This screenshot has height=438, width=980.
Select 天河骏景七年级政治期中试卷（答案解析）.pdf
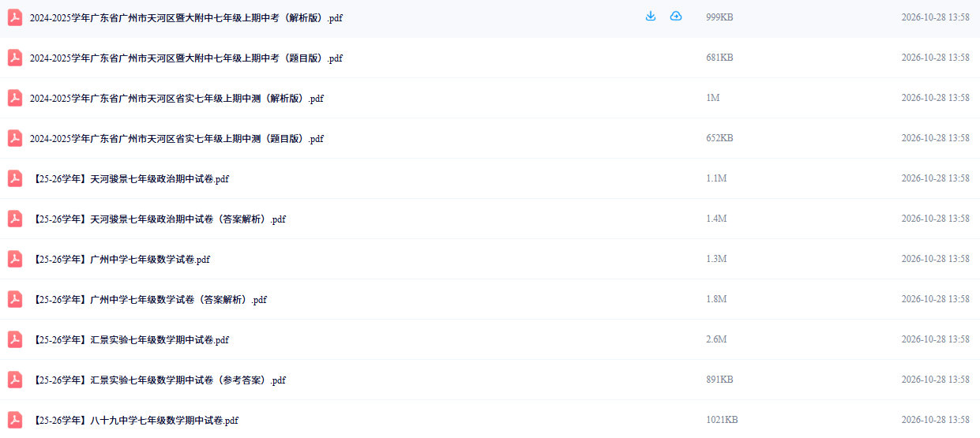(158, 219)
